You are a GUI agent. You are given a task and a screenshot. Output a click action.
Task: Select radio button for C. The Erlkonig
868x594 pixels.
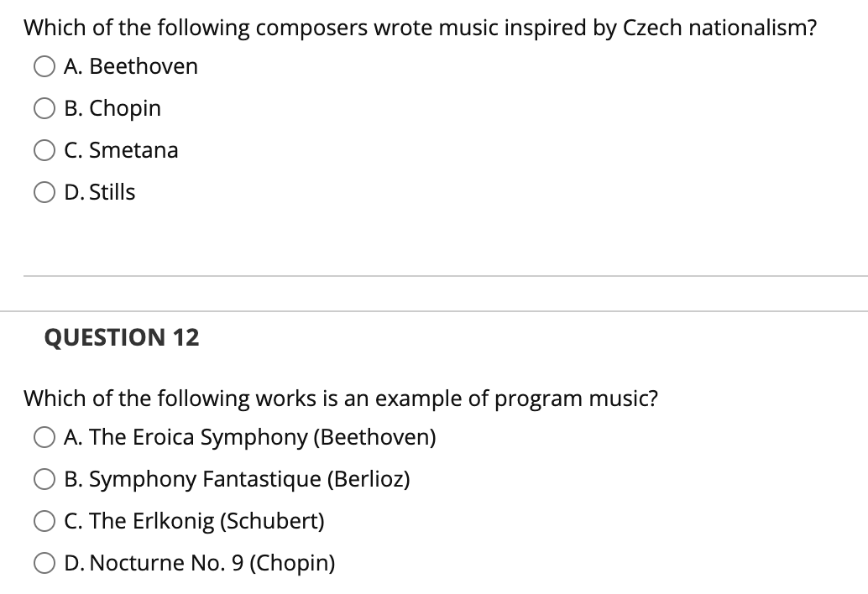click(x=44, y=521)
